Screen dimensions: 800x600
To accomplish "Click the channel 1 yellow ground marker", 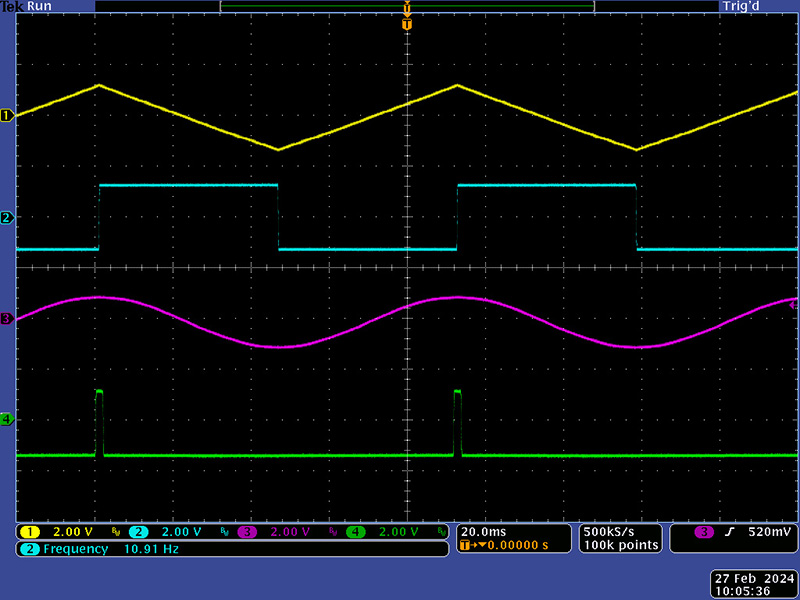I will point(7,116).
